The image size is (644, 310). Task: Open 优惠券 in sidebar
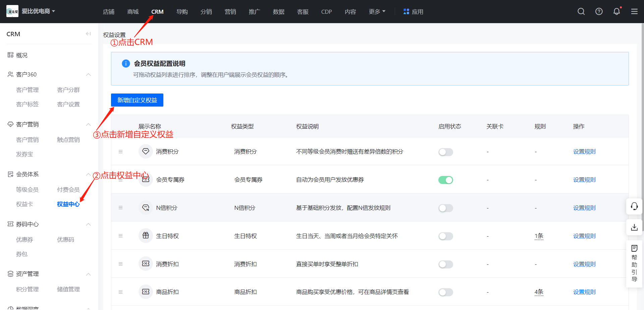(24, 240)
